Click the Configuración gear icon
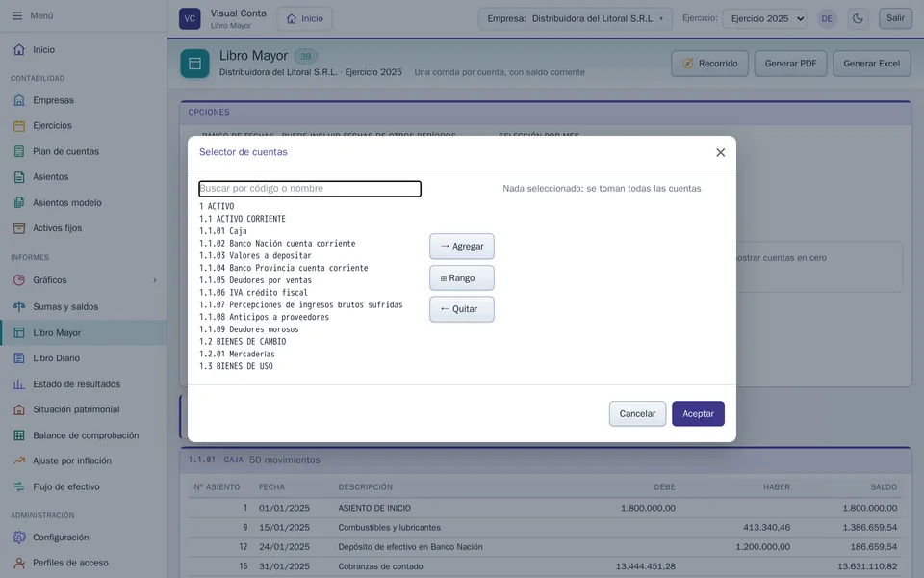This screenshot has height=578, width=924. pos(19,538)
